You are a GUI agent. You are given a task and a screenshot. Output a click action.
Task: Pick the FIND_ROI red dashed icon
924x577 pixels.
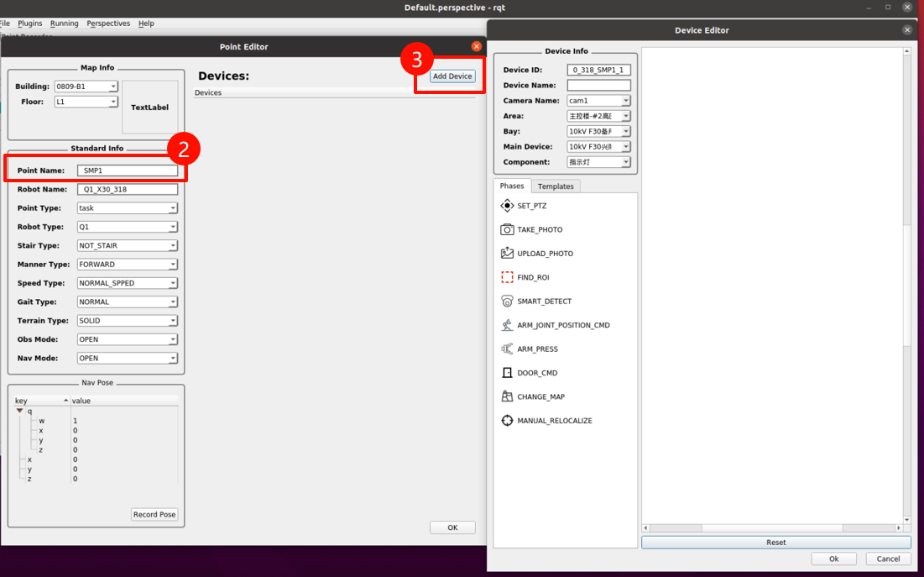tap(507, 277)
